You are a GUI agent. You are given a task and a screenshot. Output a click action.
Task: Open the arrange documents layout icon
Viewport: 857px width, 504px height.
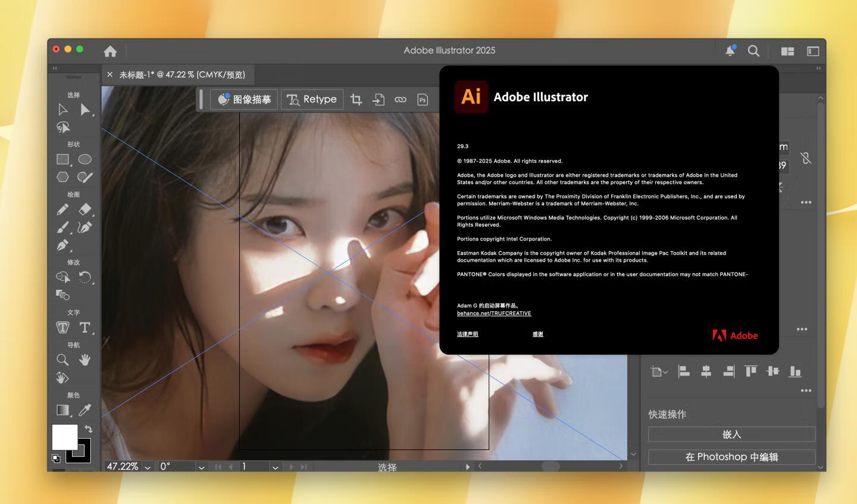787,51
